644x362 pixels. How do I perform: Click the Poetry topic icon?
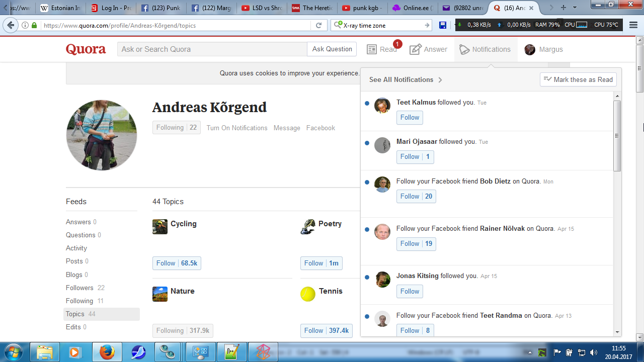point(308,227)
